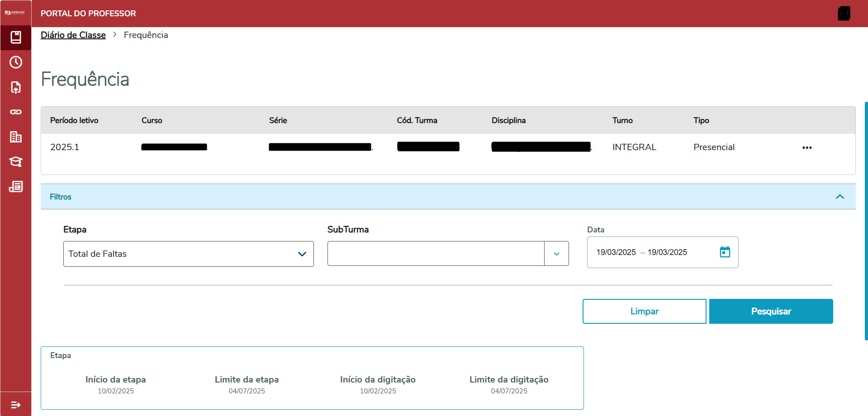The image size is (868, 416).
Task: Collapse the Filtros panel
Action: tap(840, 197)
